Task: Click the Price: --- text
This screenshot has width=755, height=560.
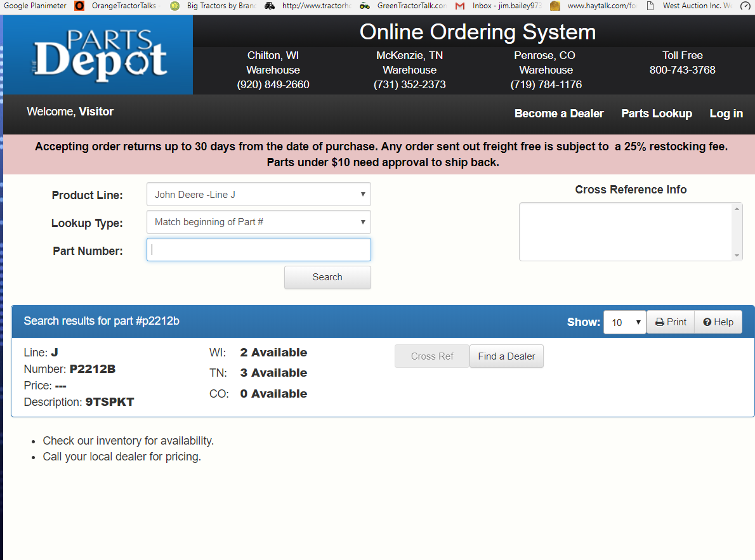Action: coord(45,386)
